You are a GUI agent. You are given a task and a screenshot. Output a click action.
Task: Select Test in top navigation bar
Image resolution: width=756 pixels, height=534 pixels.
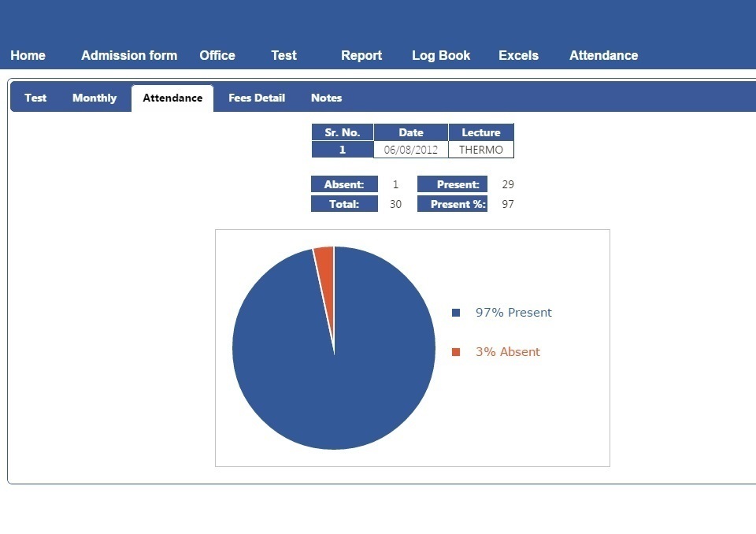tap(283, 55)
